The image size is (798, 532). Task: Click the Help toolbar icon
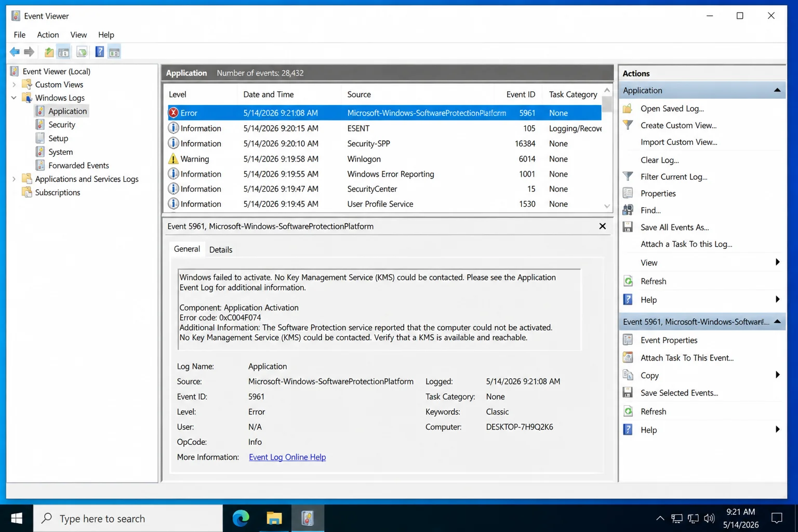coord(99,52)
